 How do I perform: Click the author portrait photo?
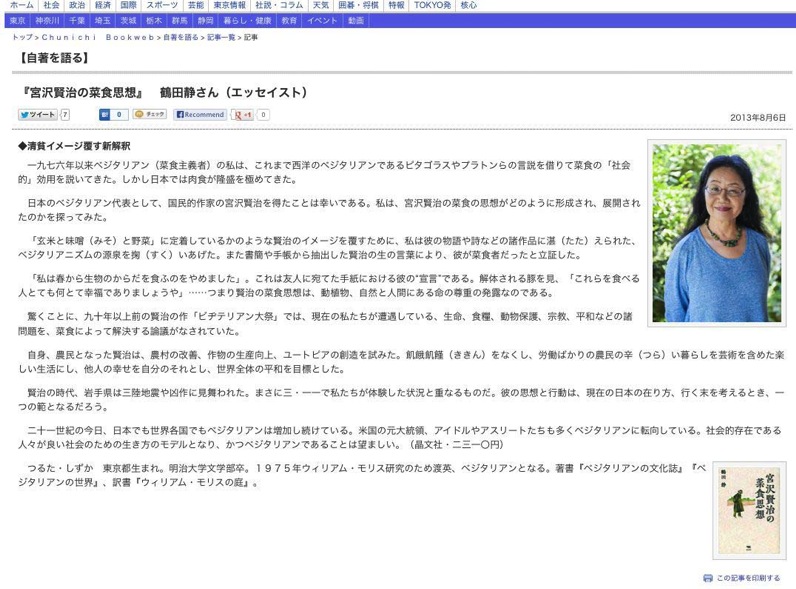click(x=717, y=233)
